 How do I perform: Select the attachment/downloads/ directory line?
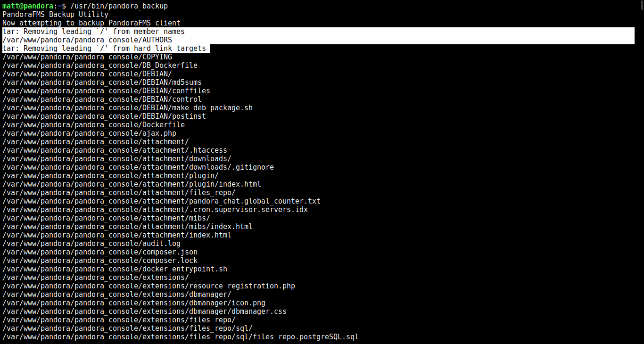click(x=117, y=159)
